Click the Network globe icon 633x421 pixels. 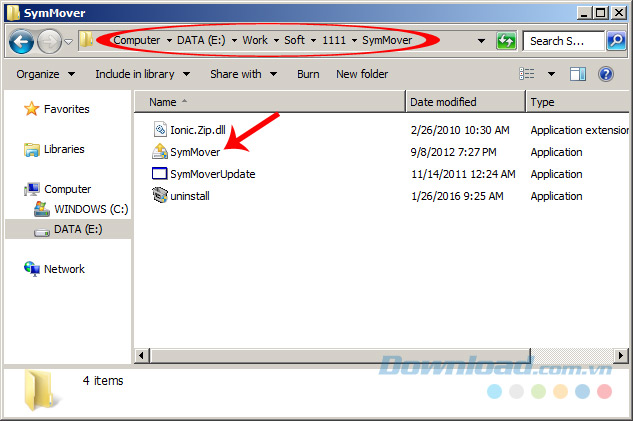(x=31, y=268)
